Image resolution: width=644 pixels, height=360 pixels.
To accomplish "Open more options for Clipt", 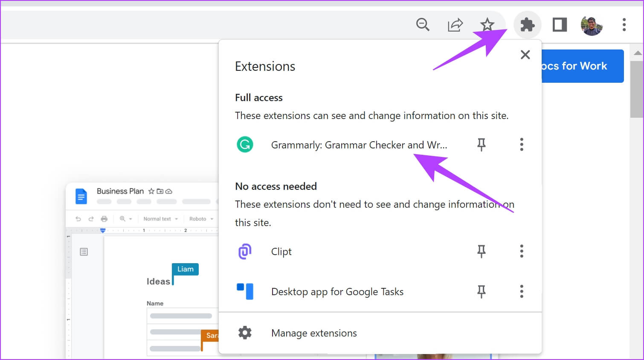I will 522,251.
